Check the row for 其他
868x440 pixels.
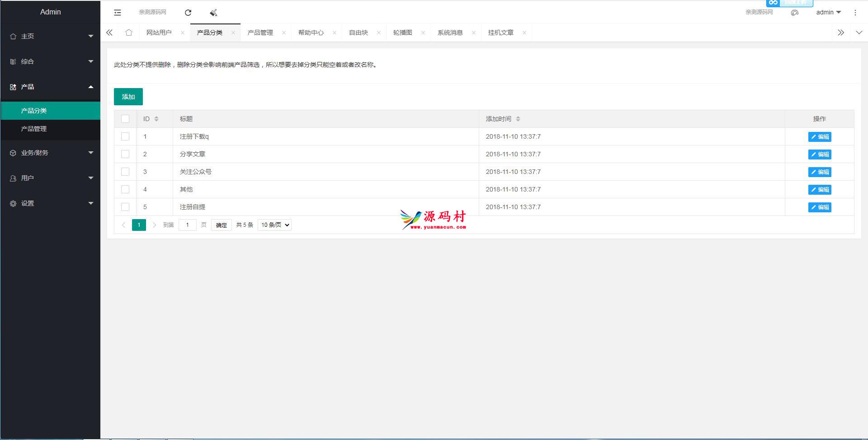pyautogui.click(x=125, y=189)
